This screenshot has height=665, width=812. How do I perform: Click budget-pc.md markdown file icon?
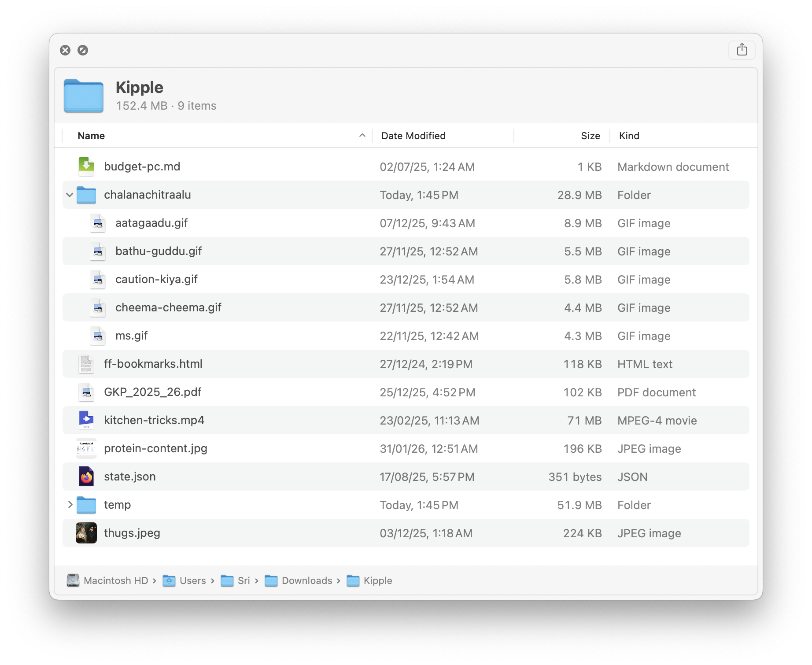[86, 166]
